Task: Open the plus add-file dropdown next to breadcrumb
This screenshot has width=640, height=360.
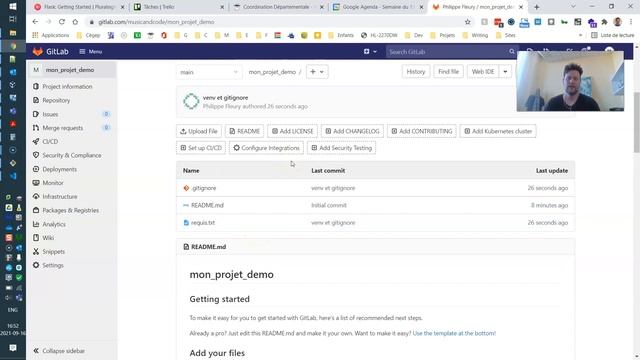Action: coord(317,72)
